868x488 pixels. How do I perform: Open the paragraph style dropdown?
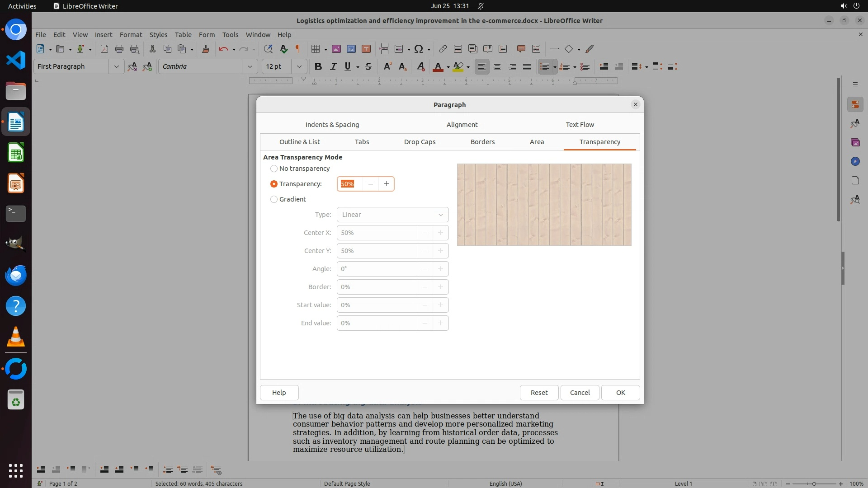[116, 66]
